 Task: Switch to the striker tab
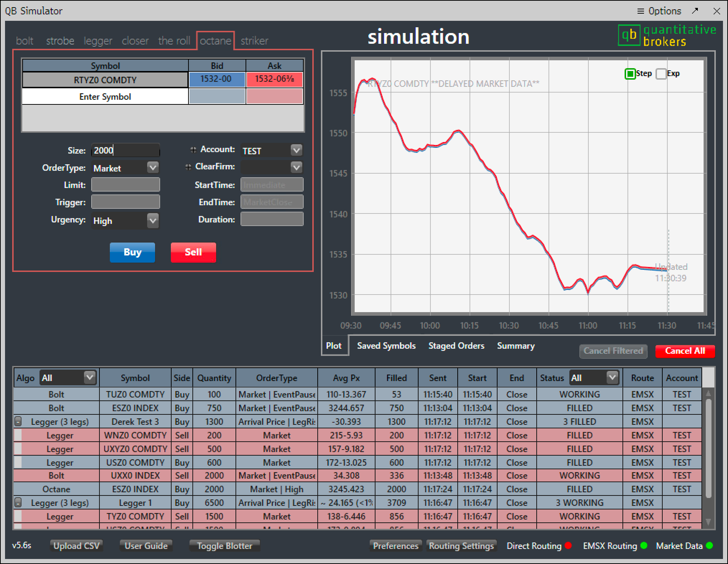coord(255,41)
